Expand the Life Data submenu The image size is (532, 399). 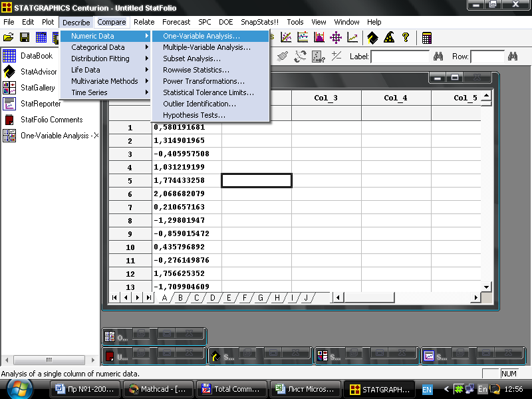pyautogui.click(x=105, y=70)
